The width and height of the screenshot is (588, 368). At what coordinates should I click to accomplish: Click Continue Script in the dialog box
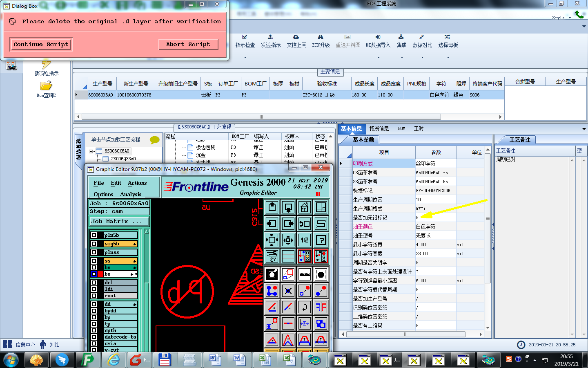[40, 44]
